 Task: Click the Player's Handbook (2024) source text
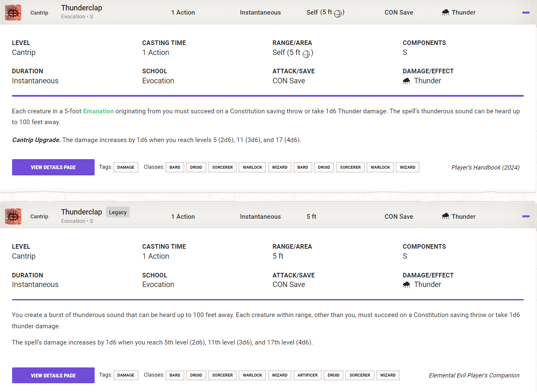pos(485,167)
